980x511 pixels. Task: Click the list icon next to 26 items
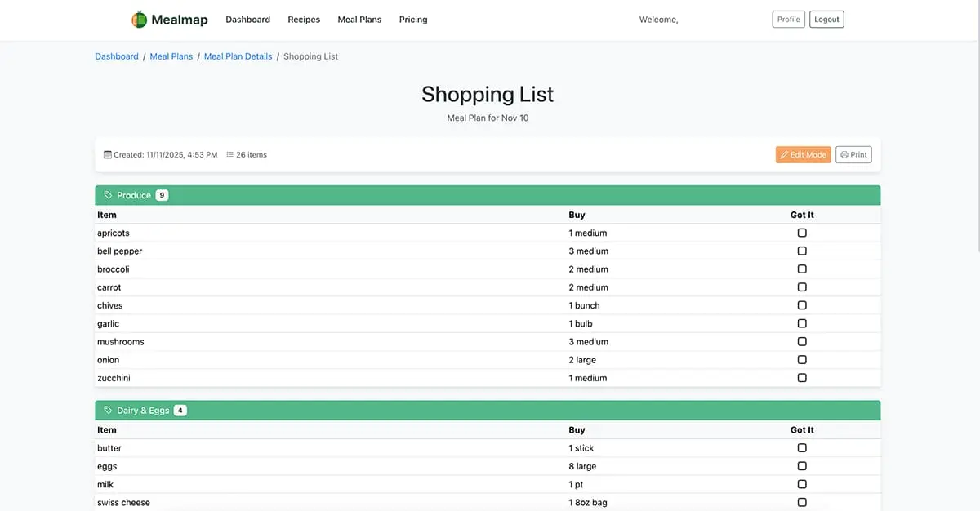coord(232,153)
